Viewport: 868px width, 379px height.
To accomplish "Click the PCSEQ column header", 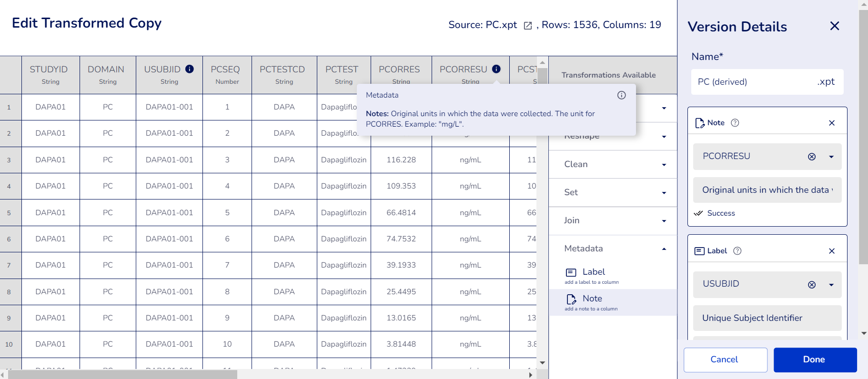I will tap(227, 75).
